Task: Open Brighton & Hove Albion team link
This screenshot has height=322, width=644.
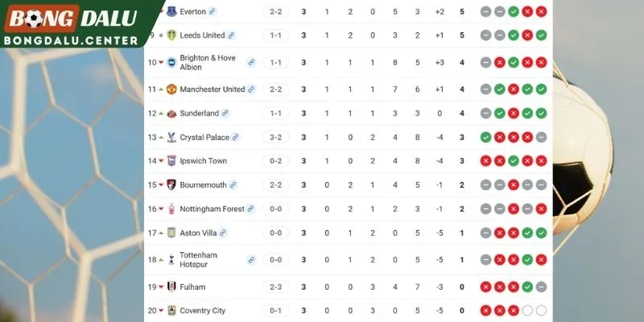Action: [251, 63]
